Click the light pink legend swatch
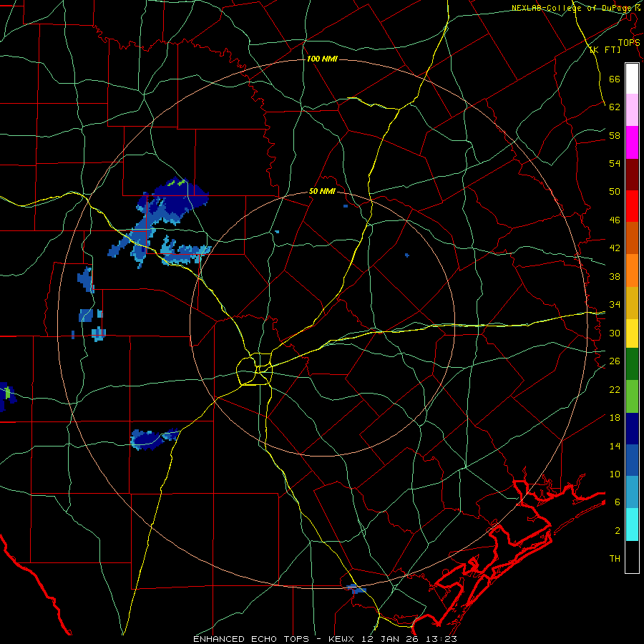This screenshot has height=644, width=644. point(632,109)
